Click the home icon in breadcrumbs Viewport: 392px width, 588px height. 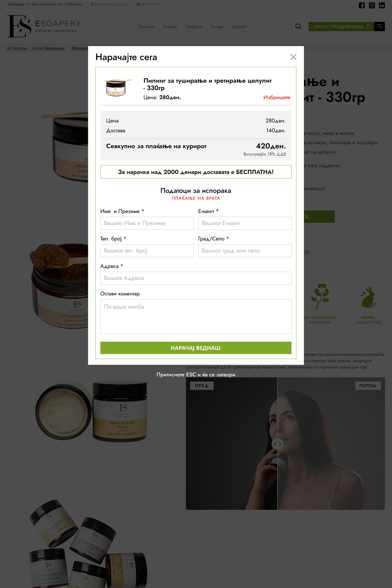[x=9, y=48]
